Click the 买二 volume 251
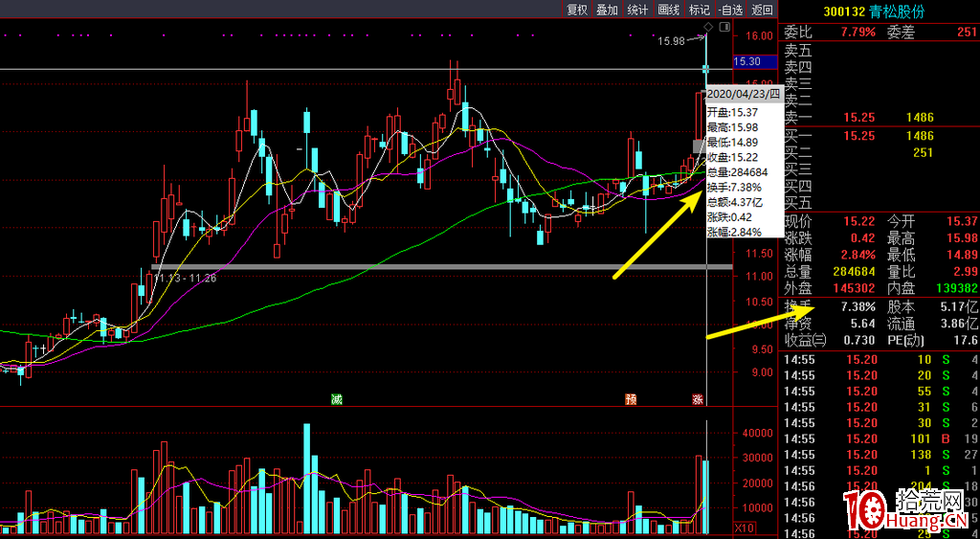The width and height of the screenshot is (980, 539). (x=923, y=152)
